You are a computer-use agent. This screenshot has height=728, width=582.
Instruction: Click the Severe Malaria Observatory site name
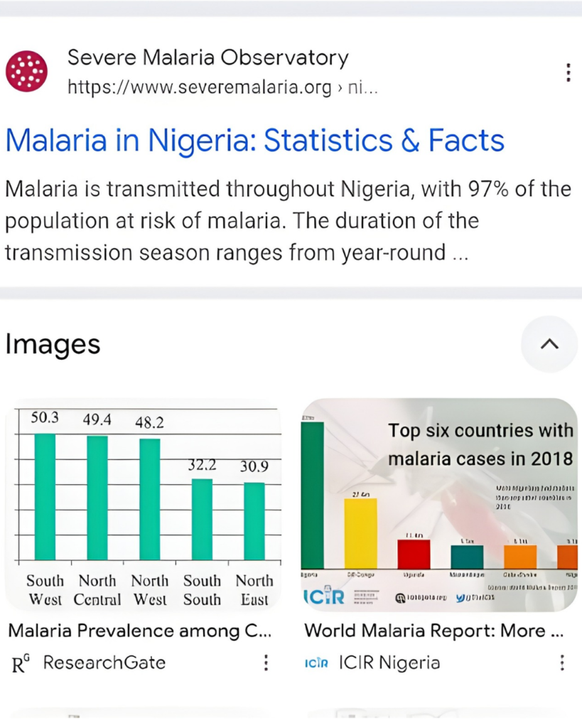tap(208, 58)
